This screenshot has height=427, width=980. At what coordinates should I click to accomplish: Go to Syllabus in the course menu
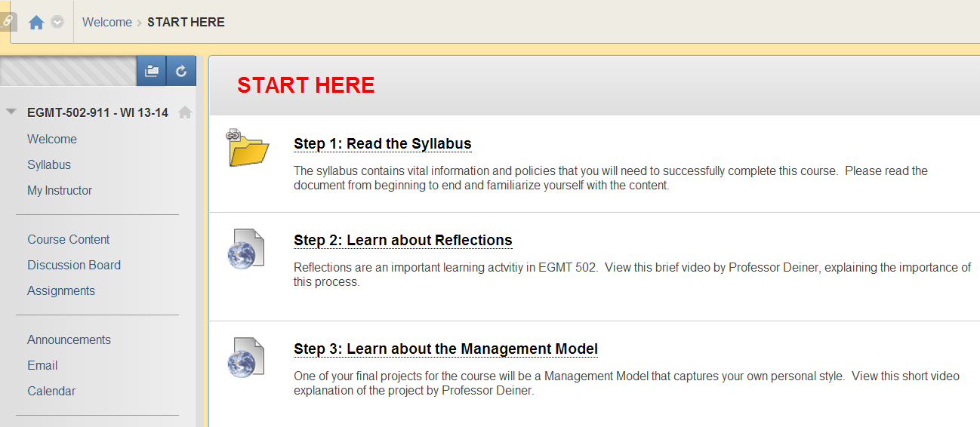pyautogui.click(x=49, y=164)
